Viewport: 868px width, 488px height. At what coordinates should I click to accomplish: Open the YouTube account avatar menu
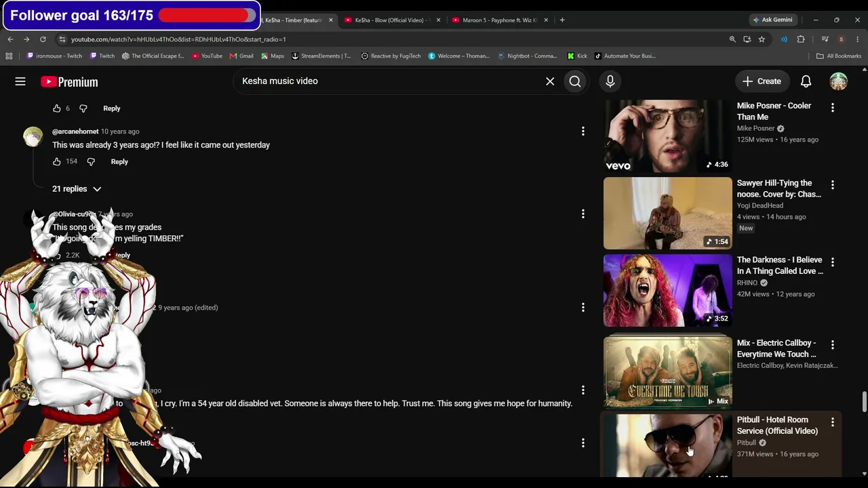pyautogui.click(x=839, y=81)
